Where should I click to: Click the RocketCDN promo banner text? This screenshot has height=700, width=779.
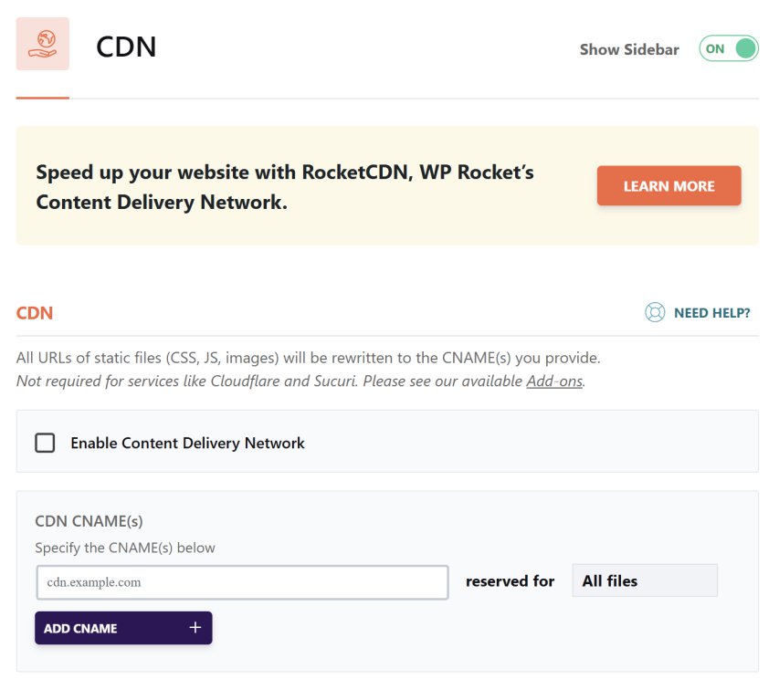(284, 186)
